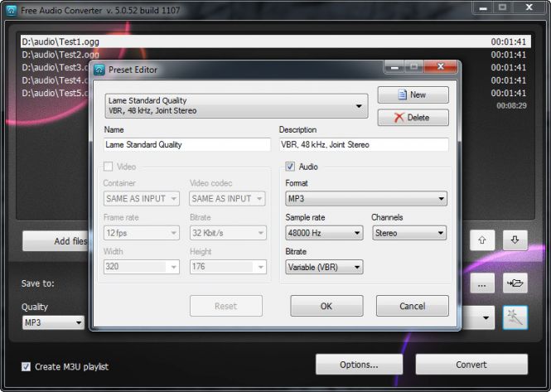This screenshot has width=551, height=392.
Task: Close the Preset Editor dialog
Action: [x=440, y=66]
